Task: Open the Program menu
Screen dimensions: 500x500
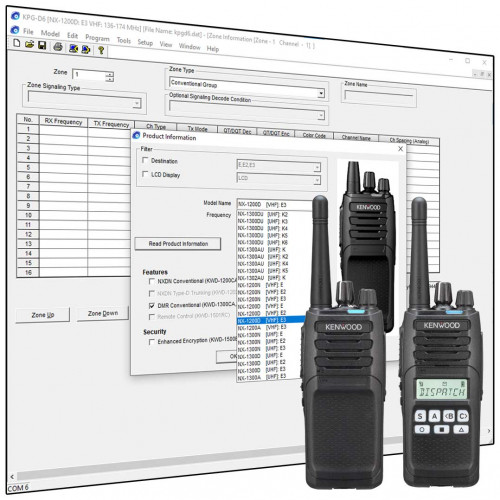Action: (x=97, y=38)
